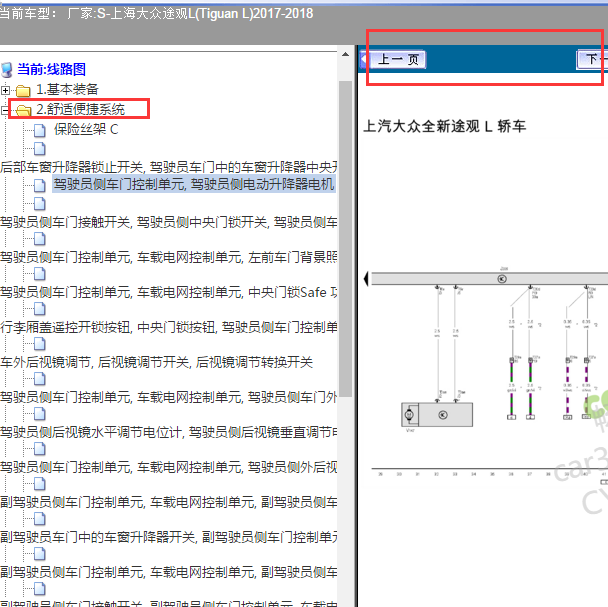Click document icon above 行李厢盖遥控开锁按钮 entry
Screen dimensions: 608x607
click(40, 309)
